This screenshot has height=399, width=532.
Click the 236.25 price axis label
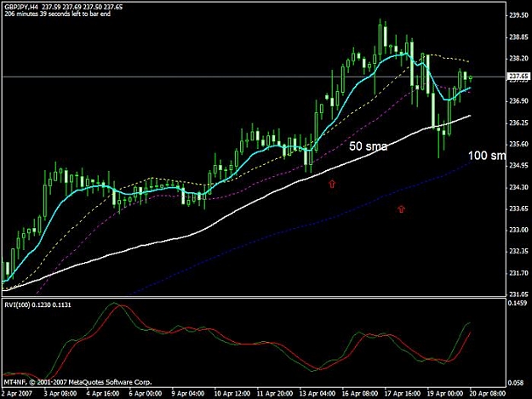518,123
